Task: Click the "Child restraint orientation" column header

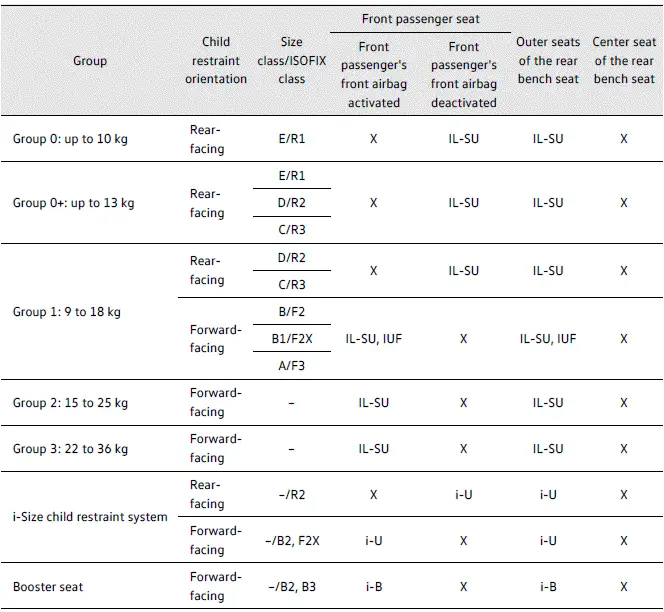Action: click(x=216, y=61)
